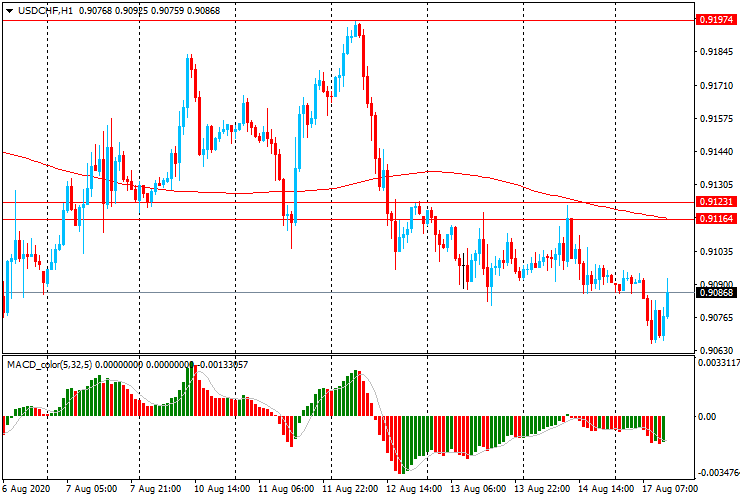Click the 6 Aug 2020 date label
Image resolution: width=740 pixels, height=500 pixels.
coord(25,490)
